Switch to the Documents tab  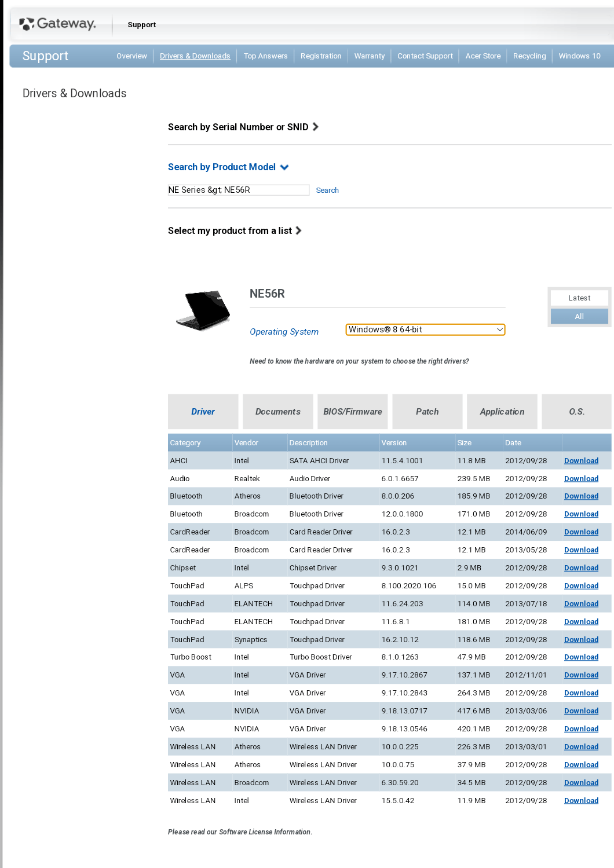(278, 412)
